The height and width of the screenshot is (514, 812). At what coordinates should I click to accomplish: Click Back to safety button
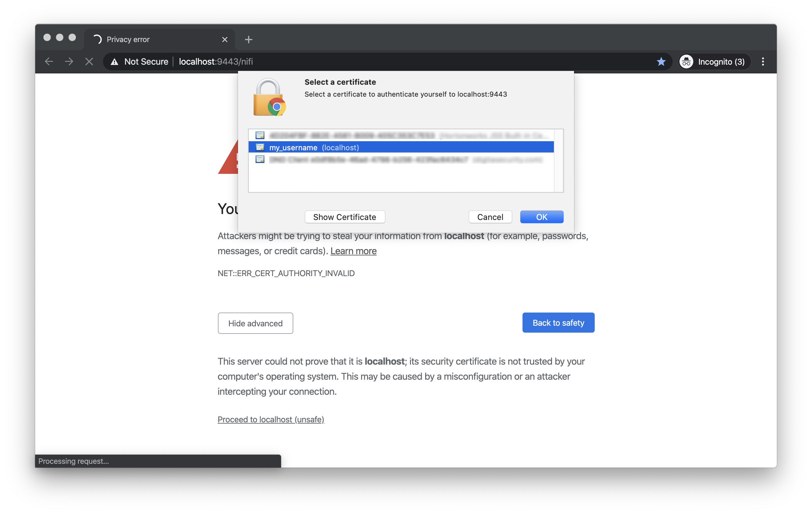point(558,322)
